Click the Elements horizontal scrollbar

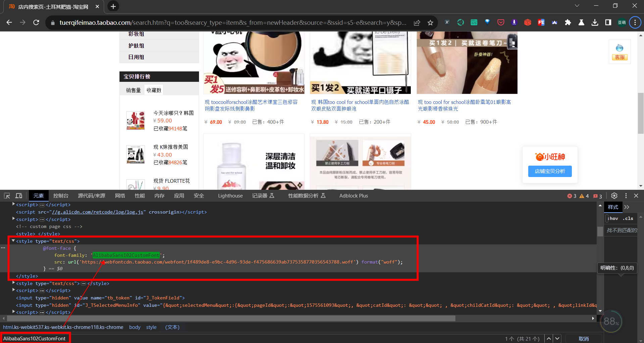click(231, 318)
